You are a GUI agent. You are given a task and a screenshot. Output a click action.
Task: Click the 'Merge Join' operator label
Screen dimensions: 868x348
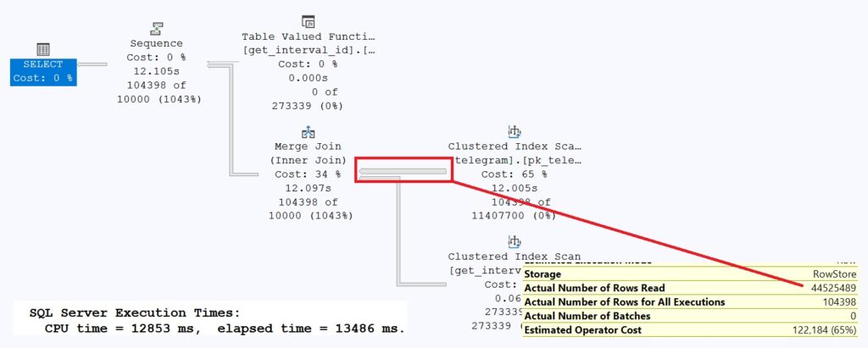[309, 146]
